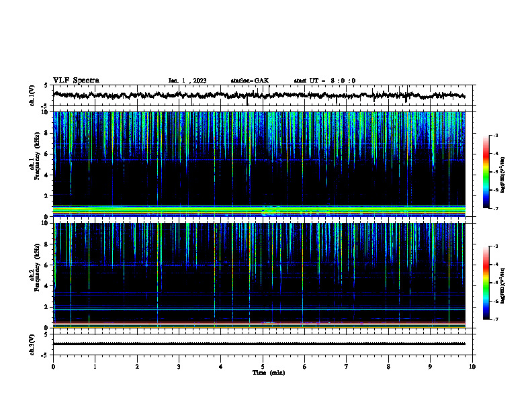Click the ch.2 color scale bar
This screenshot has height=411, width=532.
point(486,283)
